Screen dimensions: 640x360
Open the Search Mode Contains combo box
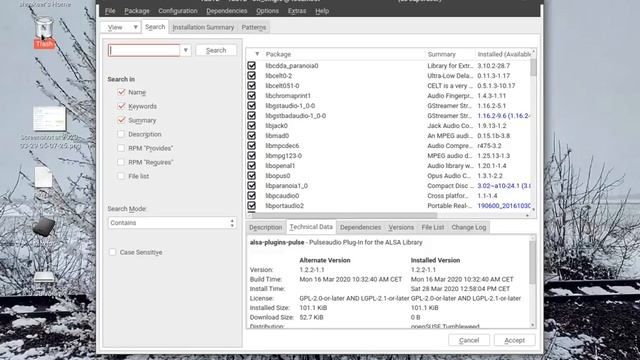172,223
